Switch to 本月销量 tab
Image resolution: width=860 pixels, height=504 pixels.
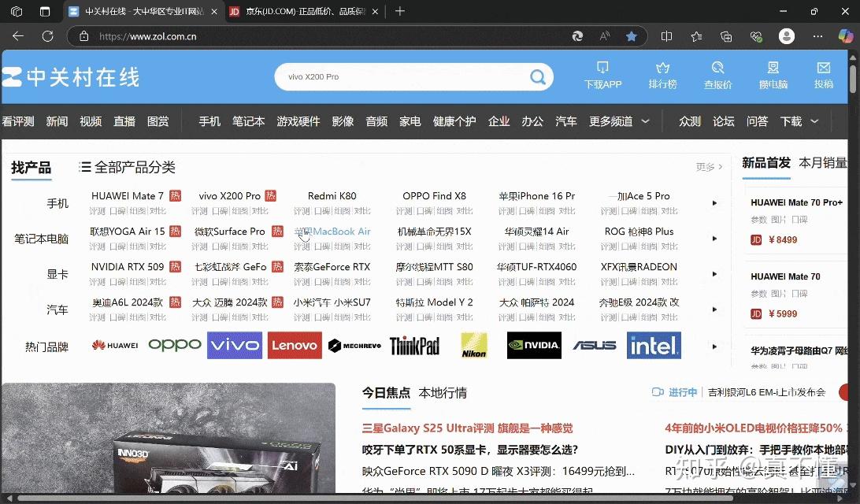pyautogui.click(x=823, y=162)
